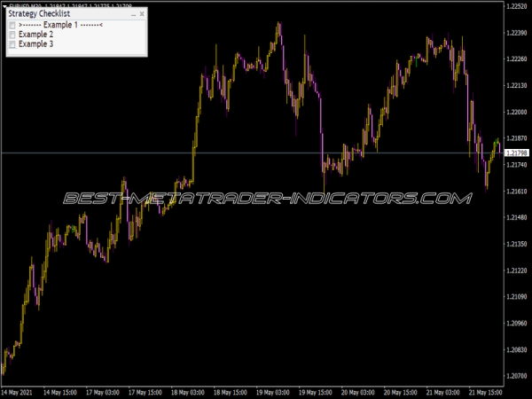Image resolution: width=532 pixels, height=399 pixels.
Task: Click the 1.20700 price scale label
Action: pyautogui.click(x=515, y=376)
